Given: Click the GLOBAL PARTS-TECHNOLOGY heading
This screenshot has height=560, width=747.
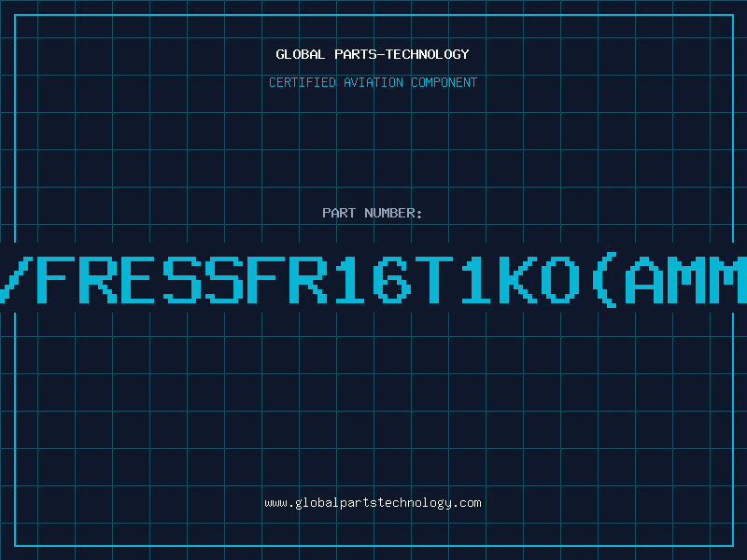Looking at the screenshot, I should 373,54.
